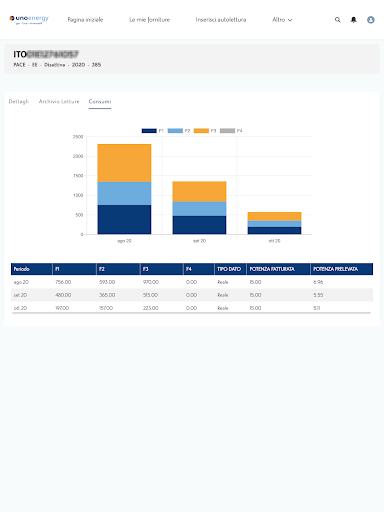
Task: Toggle F2 series in chart legend
Action: tap(179, 131)
